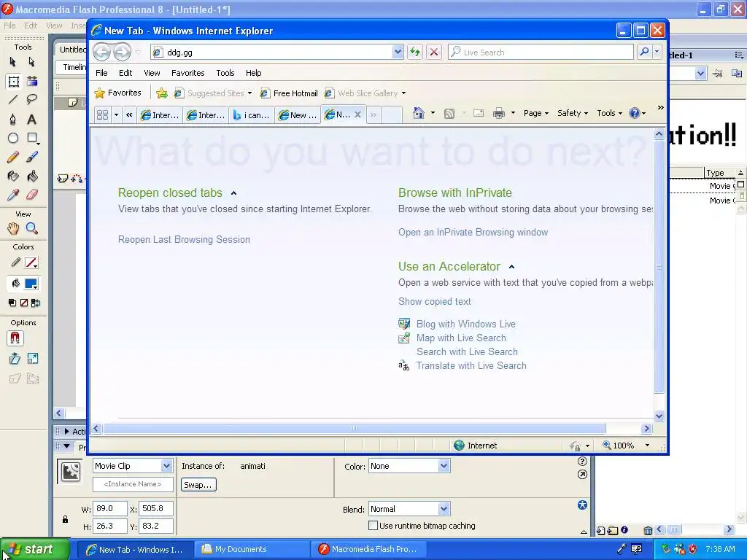Select the Pen tool in Flash
This screenshot has height=560, width=747.
click(13, 119)
